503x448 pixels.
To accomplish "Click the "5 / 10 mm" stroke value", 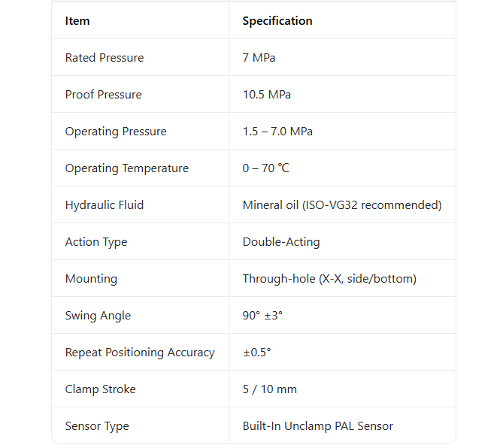I will (269, 389).
